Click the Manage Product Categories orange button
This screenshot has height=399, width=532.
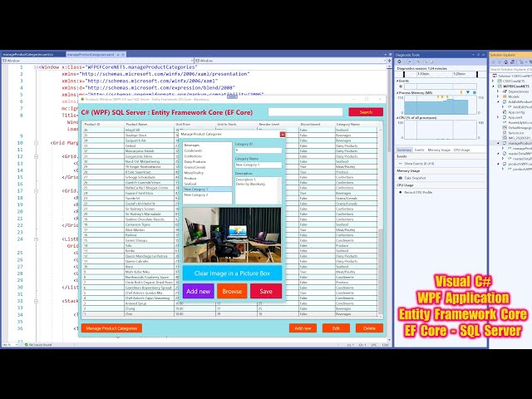[x=111, y=328]
